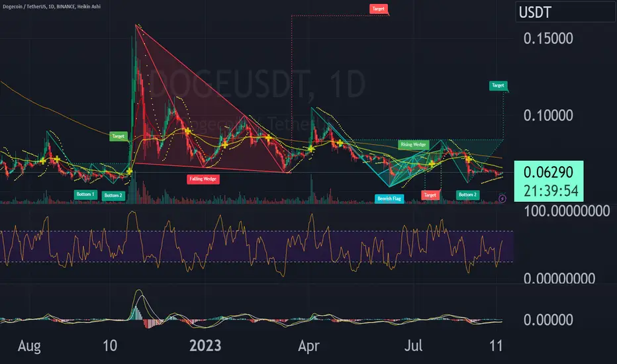This screenshot has width=617, height=364.
Task: Click the red Target label beside Bearish Flag
Action: point(430,195)
